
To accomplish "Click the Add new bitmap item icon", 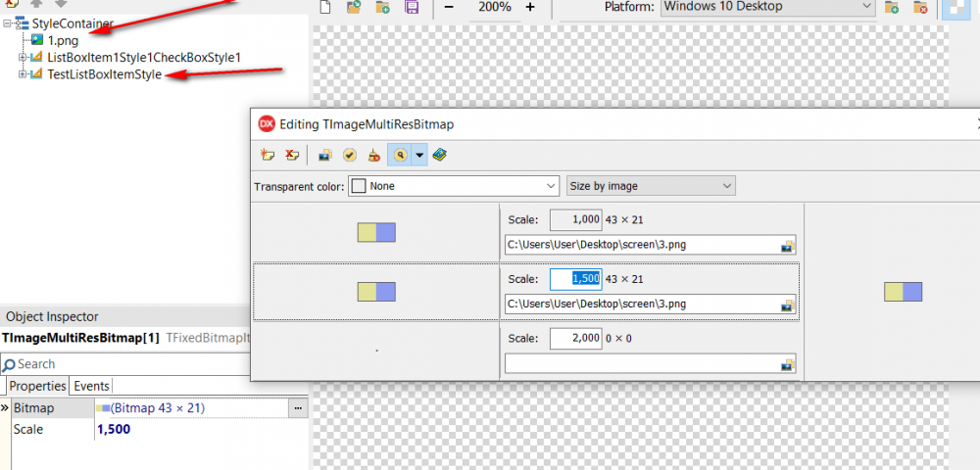I will (269, 155).
